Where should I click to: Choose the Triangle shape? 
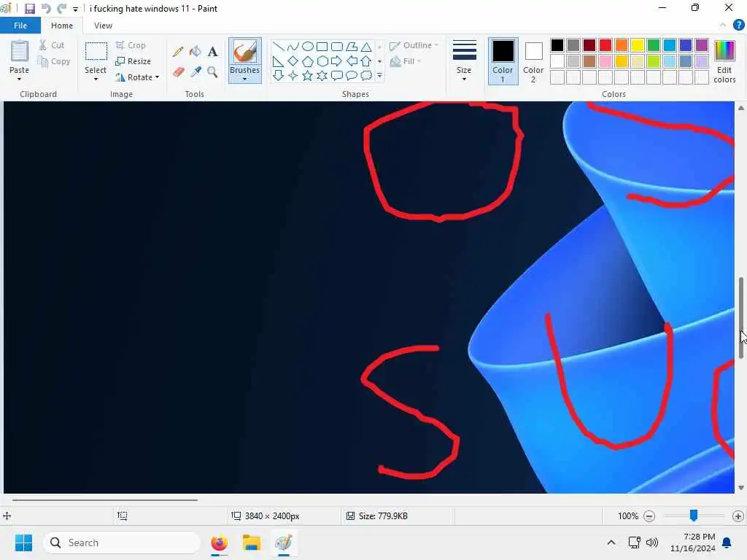(366, 47)
